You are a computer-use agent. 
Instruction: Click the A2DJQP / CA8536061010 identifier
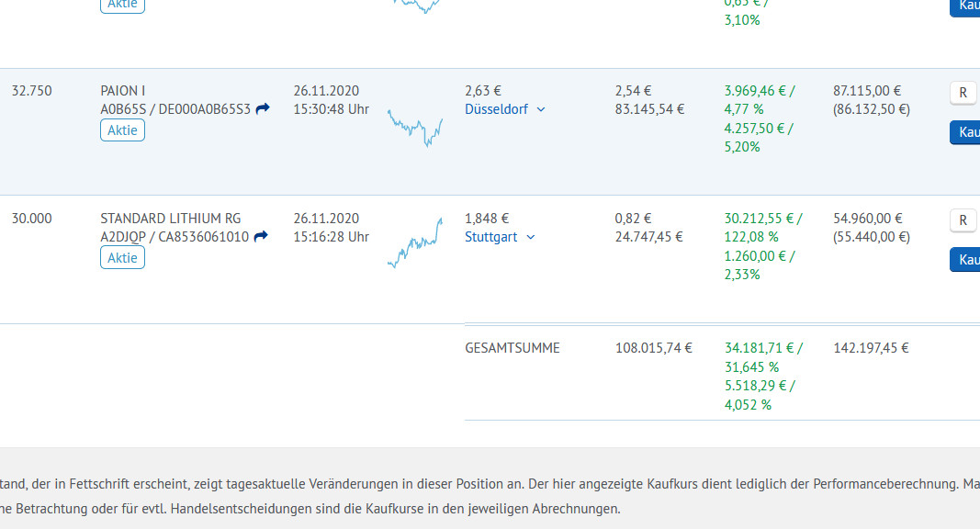(x=174, y=236)
